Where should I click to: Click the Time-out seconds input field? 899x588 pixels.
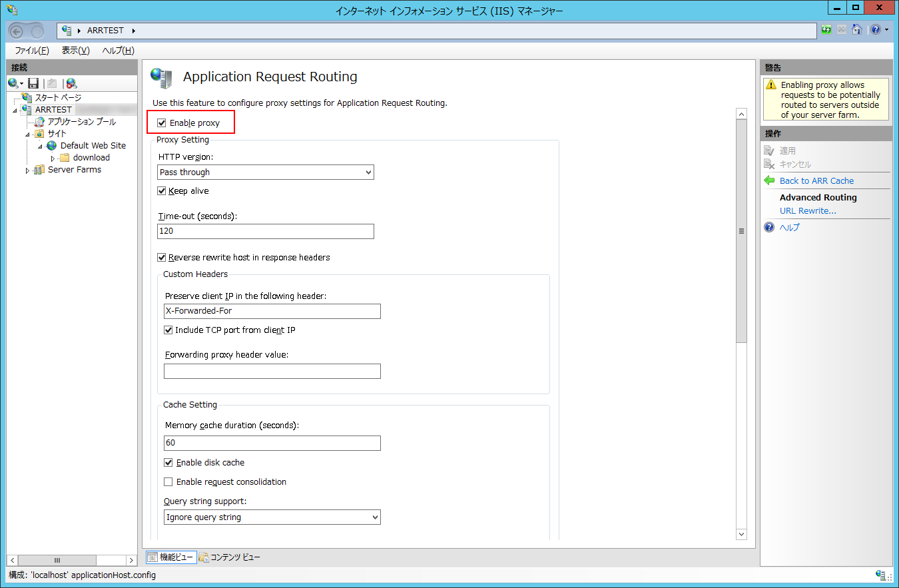pos(266,231)
